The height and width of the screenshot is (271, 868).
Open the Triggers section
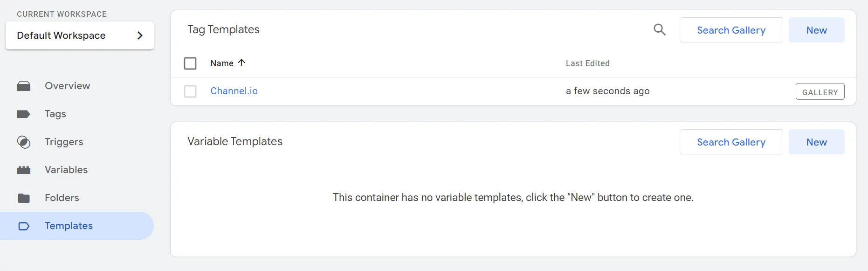pos(64,142)
